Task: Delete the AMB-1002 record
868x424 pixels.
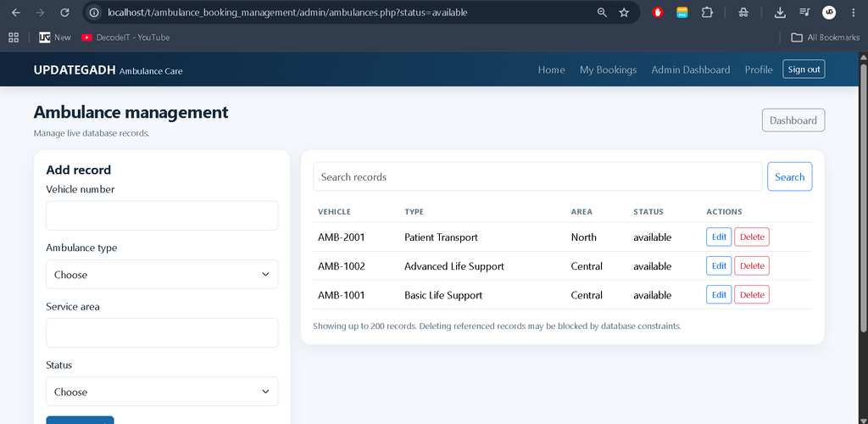Action: tap(752, 265)
